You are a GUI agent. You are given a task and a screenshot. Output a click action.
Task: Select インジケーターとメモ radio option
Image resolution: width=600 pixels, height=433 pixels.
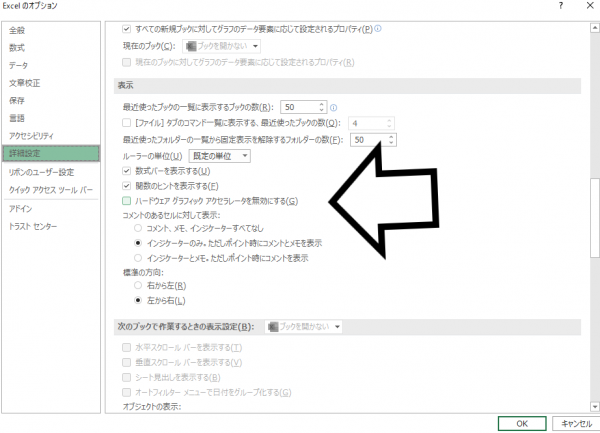click(x=138, y=258)
